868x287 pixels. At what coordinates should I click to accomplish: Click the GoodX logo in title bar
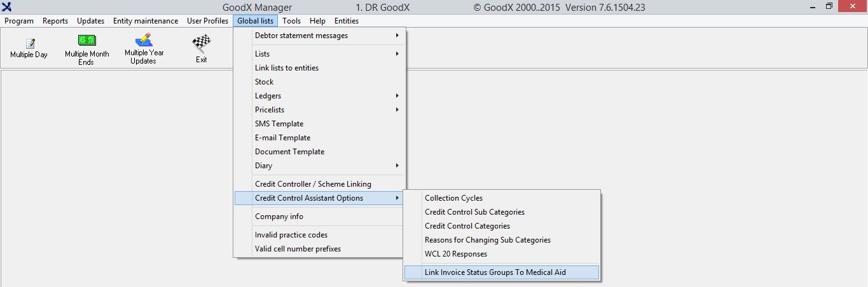[x=8, y=7]
